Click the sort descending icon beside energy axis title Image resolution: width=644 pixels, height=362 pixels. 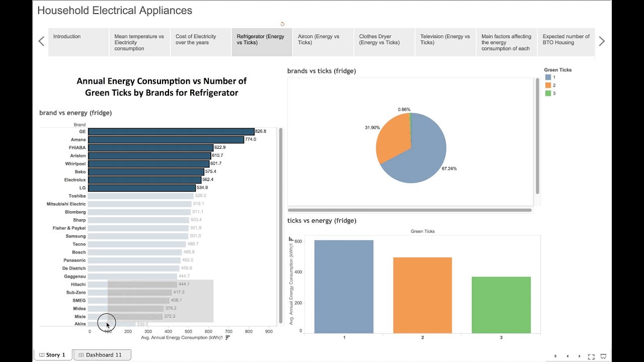pyautogui.click(x=227, y=337)
